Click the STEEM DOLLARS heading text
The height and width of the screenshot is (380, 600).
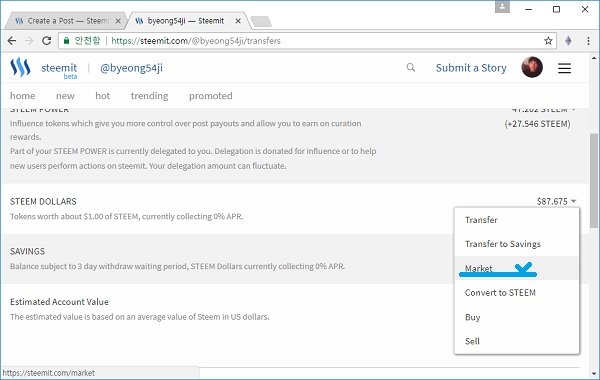point(43,201)
